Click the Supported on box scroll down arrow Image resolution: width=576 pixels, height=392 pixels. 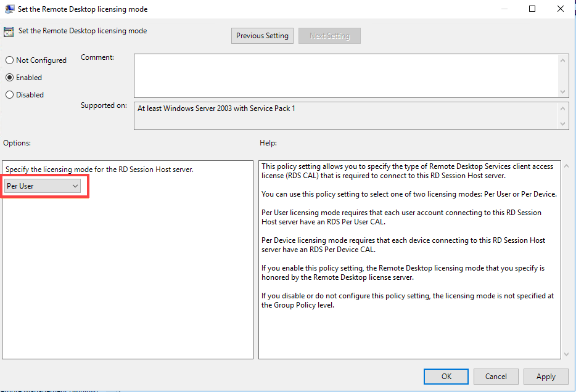tap(563, 124)
